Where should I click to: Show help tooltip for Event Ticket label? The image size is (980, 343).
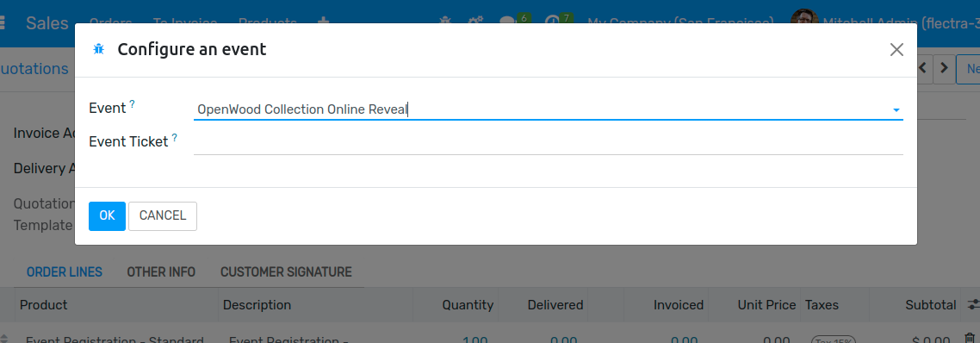pyautogui.click(x=174, y=138)
